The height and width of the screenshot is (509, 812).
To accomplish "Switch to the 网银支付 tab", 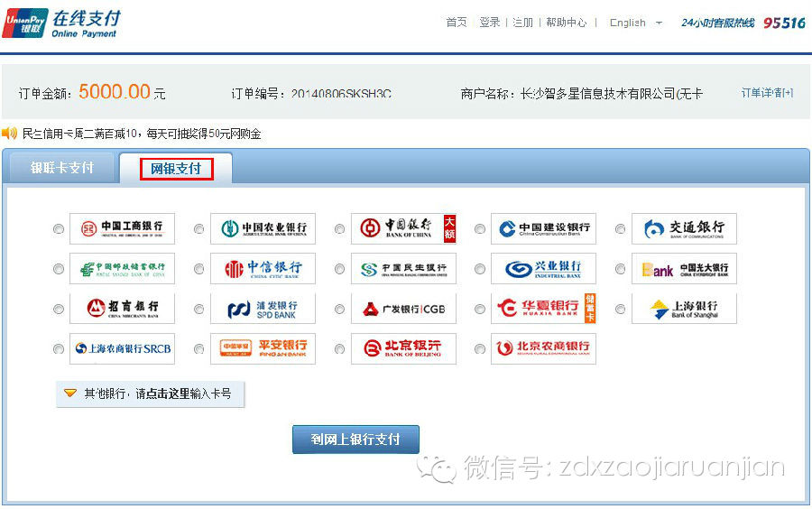I will pos(176,168).
